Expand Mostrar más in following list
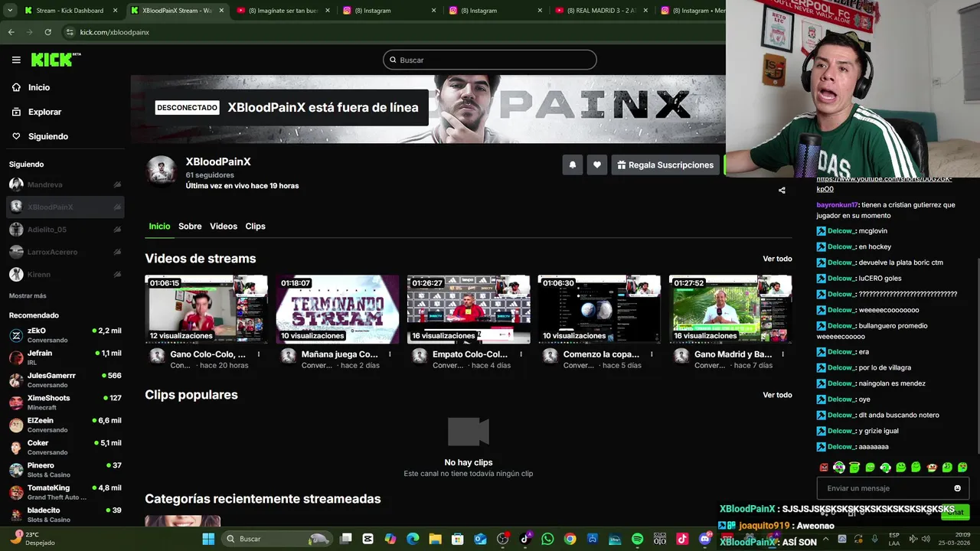Screen dimensions: 980x551 coord(28,296)
